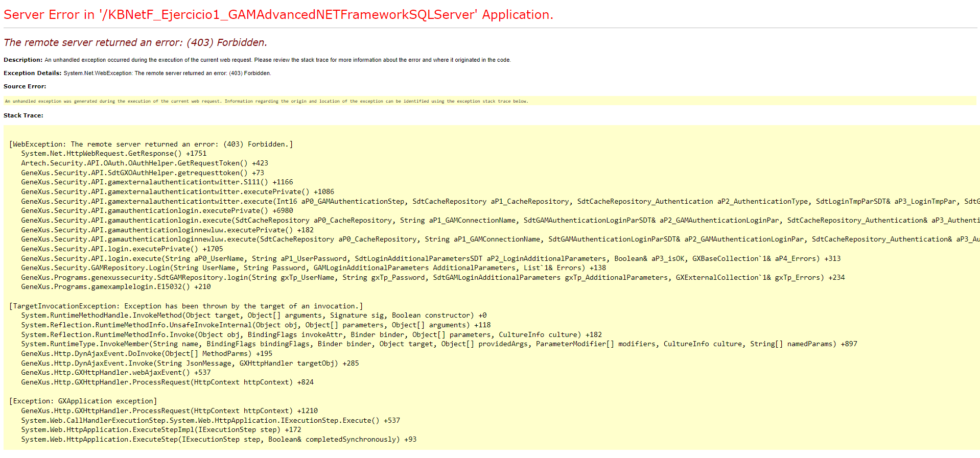This screenshot has height=458, width=980.
Task: Click 'gamexternalauthenticationtwitter.S111() +1166' line
Action: [157, 182]
